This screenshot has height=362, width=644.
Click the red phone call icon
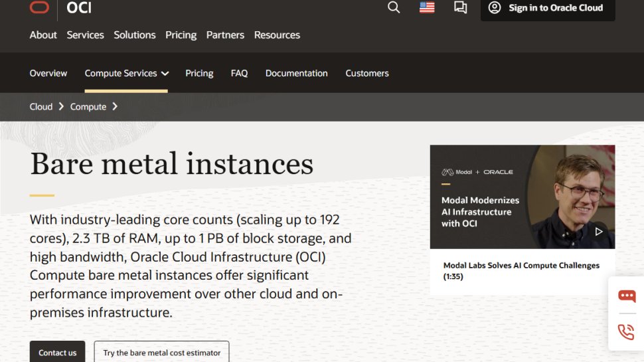point(626,331)
